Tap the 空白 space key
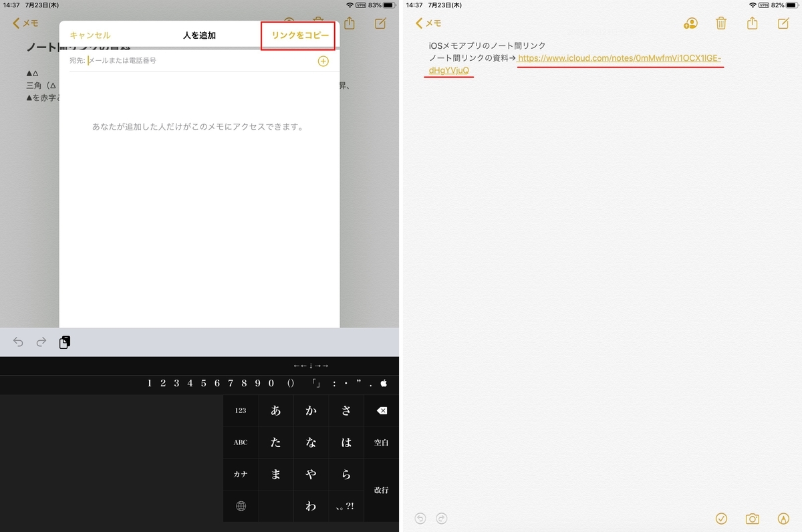Screen dimensions: 802x532 (382, 442)
